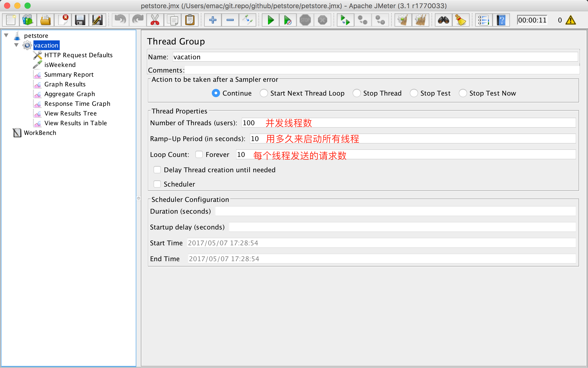Click the Save test plan floppy icon

pyautogui.click(x=80, y=20)
